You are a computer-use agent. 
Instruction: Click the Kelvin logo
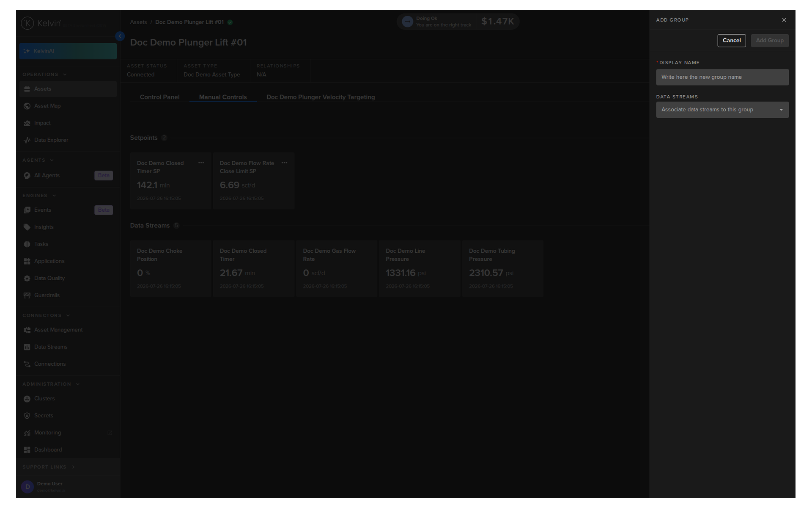coord(41,23)
